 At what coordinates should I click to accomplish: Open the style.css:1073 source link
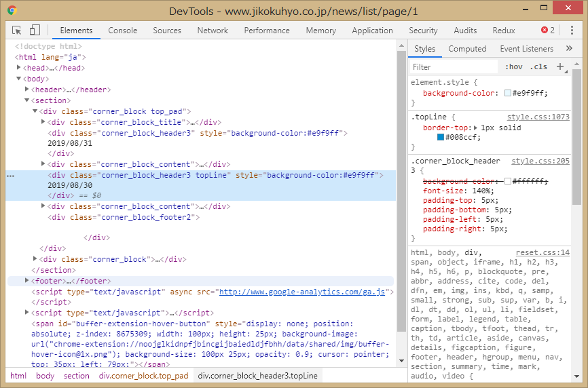pos(538,117)
